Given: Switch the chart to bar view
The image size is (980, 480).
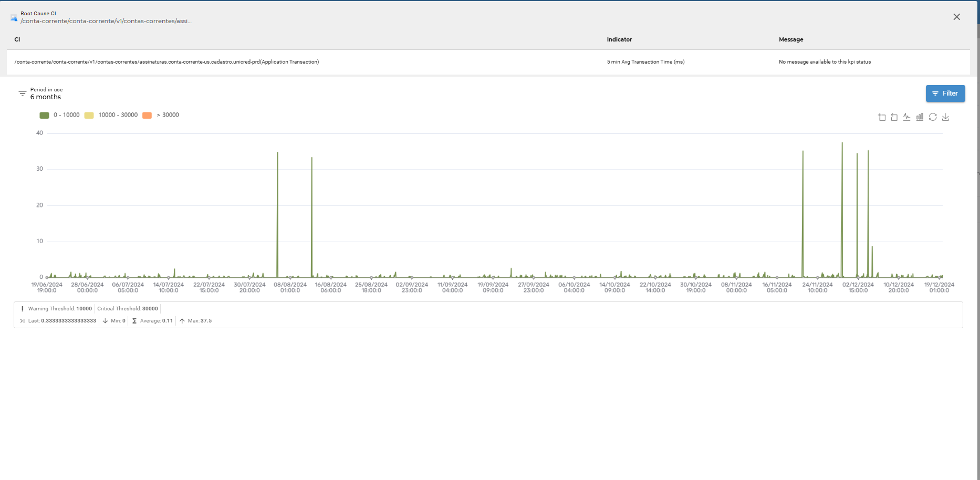Looking at the screenshot, I should [x=920, y=117].
